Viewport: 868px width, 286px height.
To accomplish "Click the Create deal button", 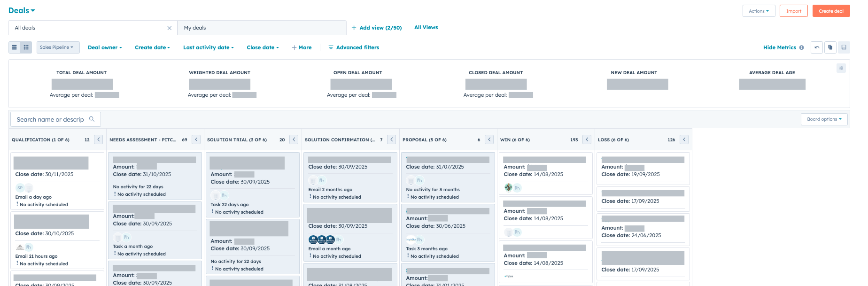I will pos(831,11).
